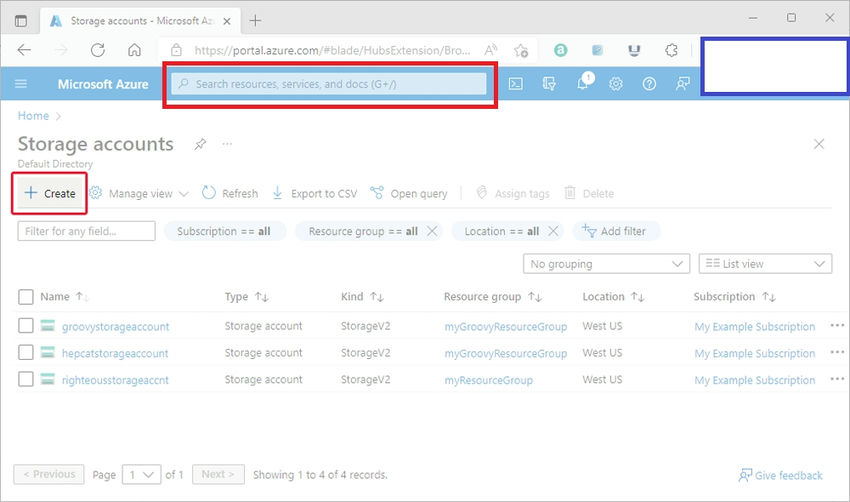This screenshot has height=502, width=850.
Task: Click the Create button
Action: pyautogui.click(x=49, y=194)
